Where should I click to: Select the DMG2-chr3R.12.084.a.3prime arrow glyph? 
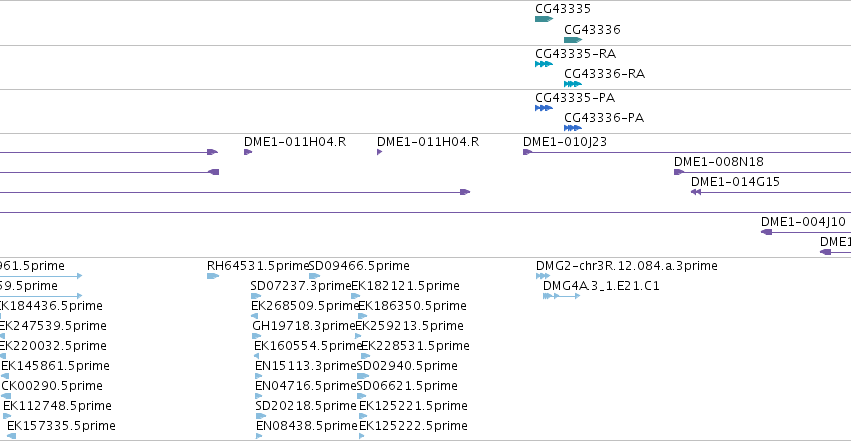click(x=543, y=276)
